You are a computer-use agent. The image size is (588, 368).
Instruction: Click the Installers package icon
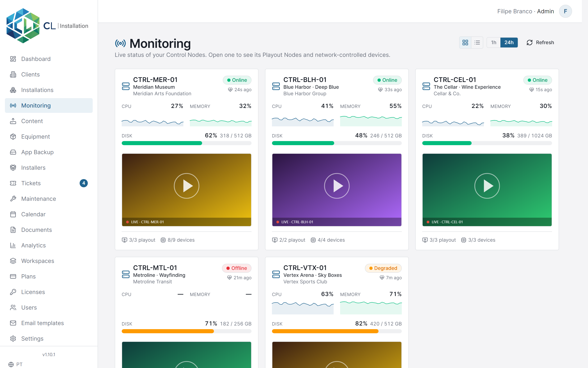pos(13,168)
